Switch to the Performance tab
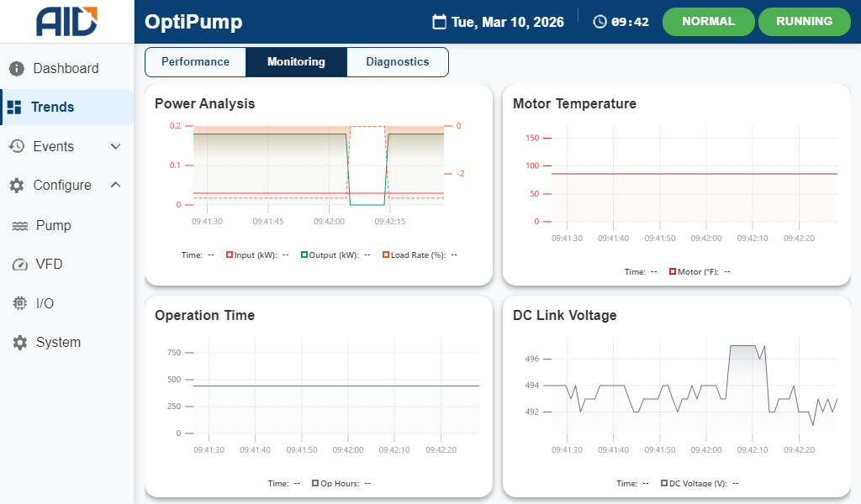861x504 pixels. 195,62
